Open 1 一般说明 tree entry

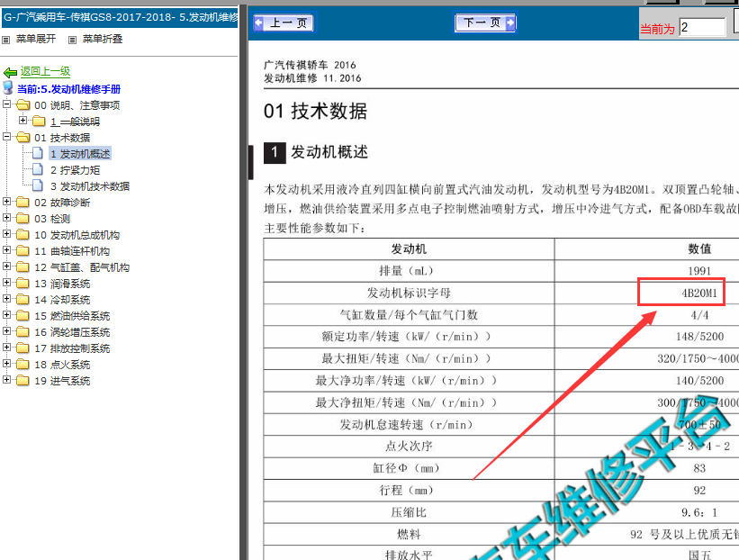(x=75, y=122)
